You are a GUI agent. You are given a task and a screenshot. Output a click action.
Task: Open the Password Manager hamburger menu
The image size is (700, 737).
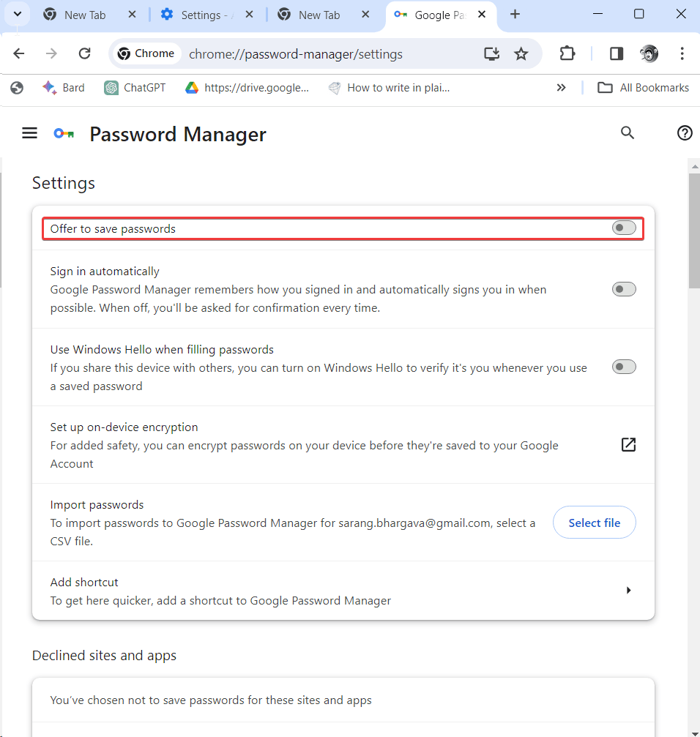point(29,132)
